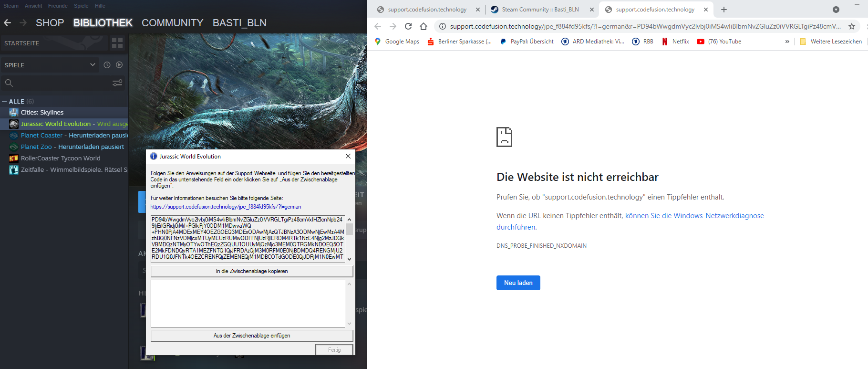868x369 pixels.
Task: Switch Steam library to grid view
Action: pos(117,43)
